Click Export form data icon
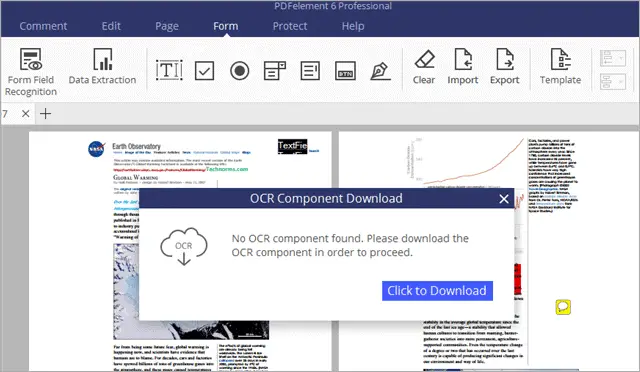This screenshot has height=372, width=640. 505,67
